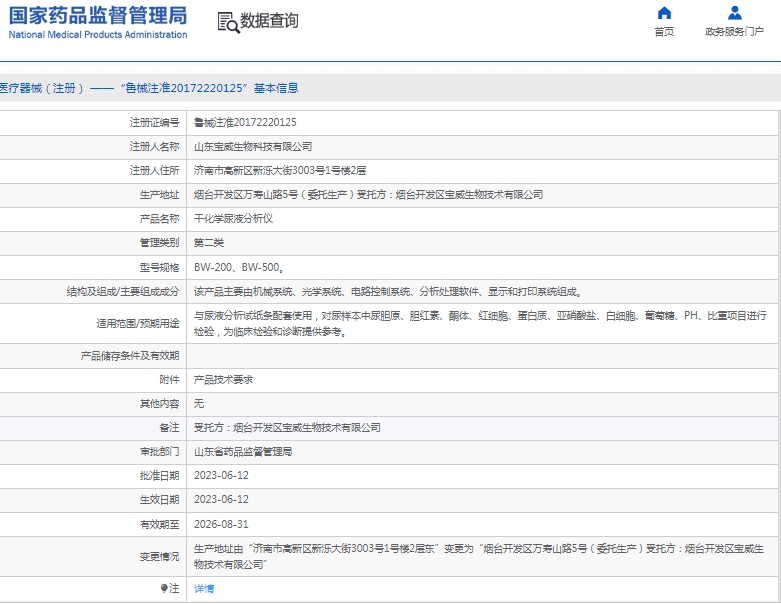Select the 产品储存条件及有效期 label

click(x=130, y=356)
